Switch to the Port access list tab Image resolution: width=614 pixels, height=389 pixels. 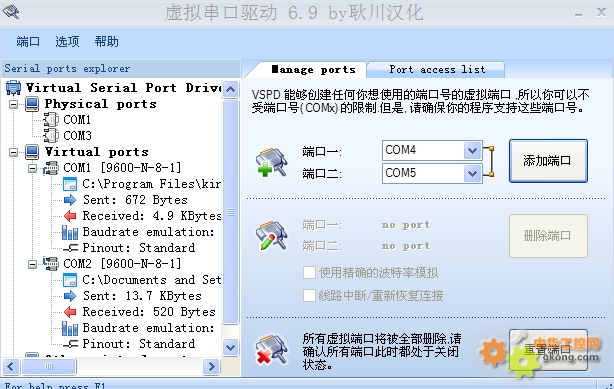coord(437,70)
